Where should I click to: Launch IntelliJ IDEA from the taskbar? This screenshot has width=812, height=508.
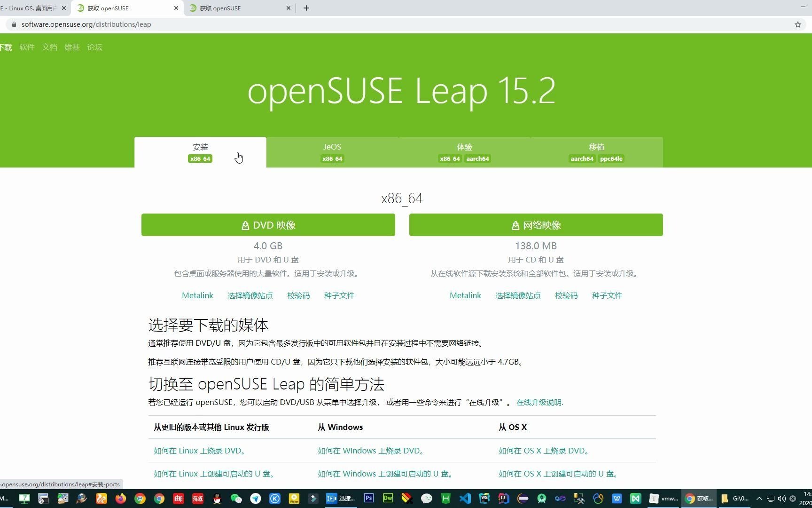(504, 498)
